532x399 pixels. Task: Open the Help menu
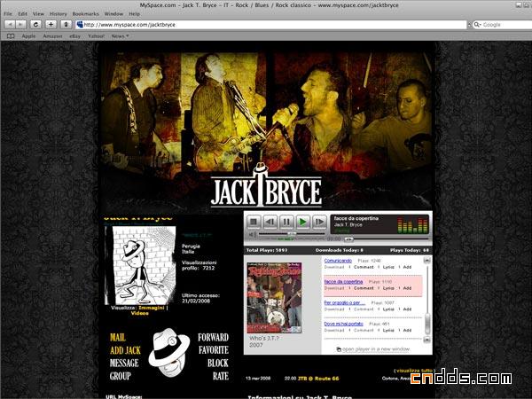click(135, 14)
